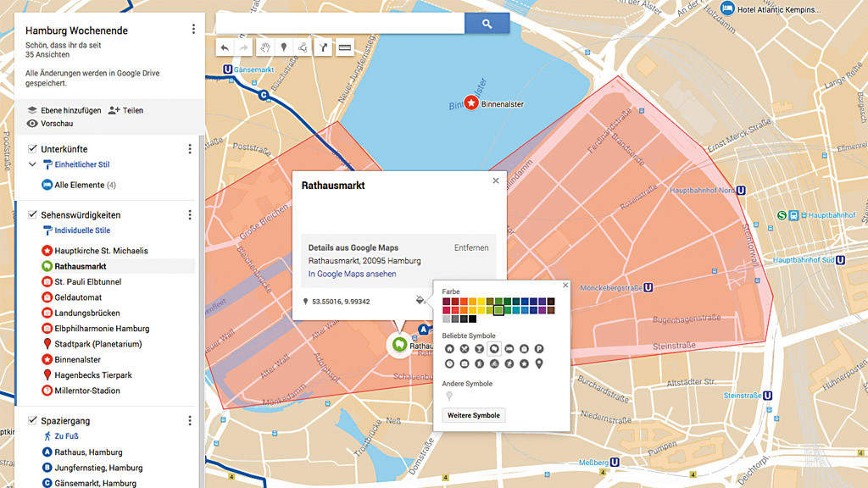
Task: Pick the ruler measure distance tool
Action: click(345, 48)
